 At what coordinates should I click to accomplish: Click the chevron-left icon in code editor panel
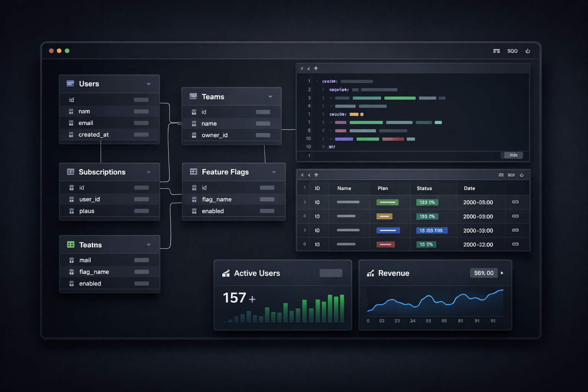click(309, 69)
